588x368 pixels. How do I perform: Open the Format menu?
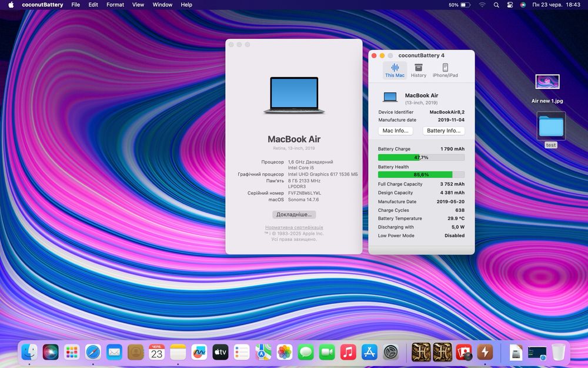click(x=115, y=5)
